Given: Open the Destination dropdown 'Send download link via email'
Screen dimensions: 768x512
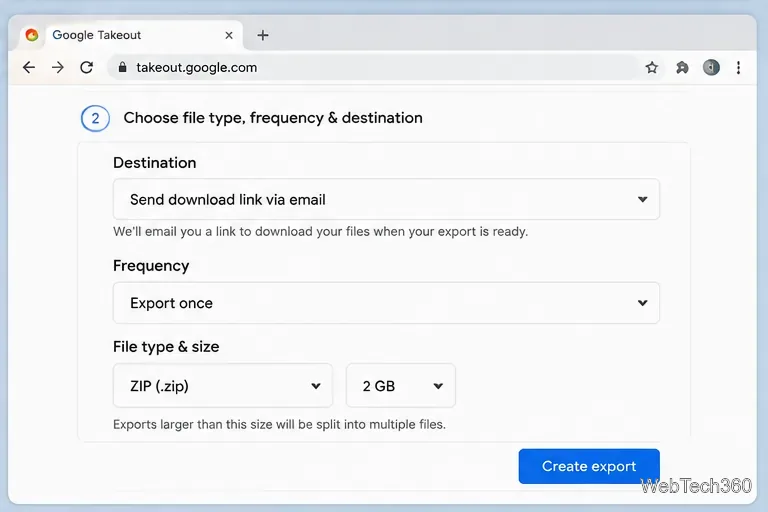Looking at the screenshot, I should [x=386, y=199].
